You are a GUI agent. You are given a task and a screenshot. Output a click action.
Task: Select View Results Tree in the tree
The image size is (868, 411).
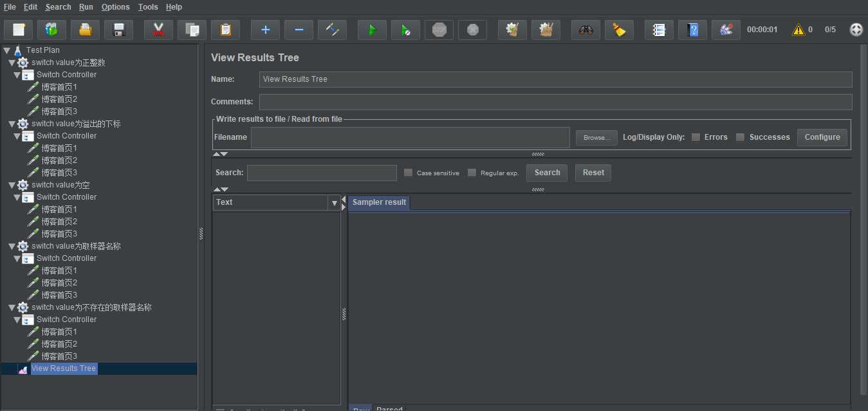click(x=64, y=368)
